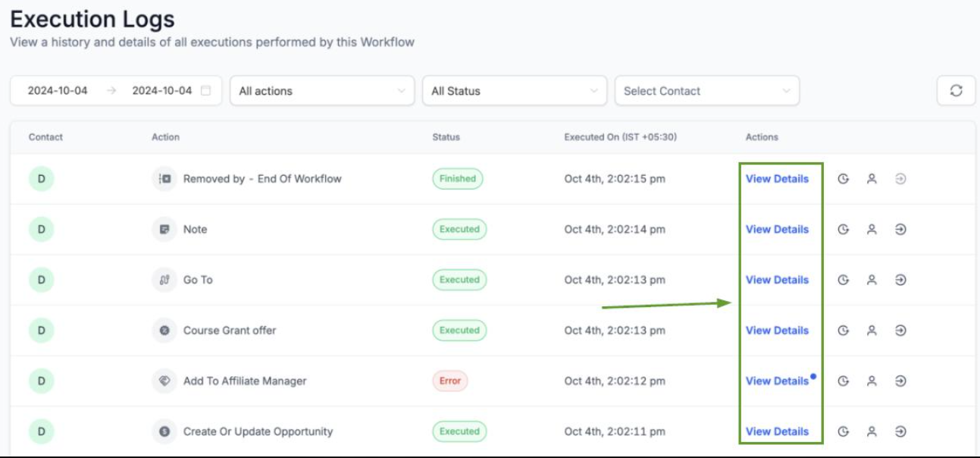Click the Create Or Update Opportunity action icon
This screenshot has width=980, height=458.
[x=164, y=431]
